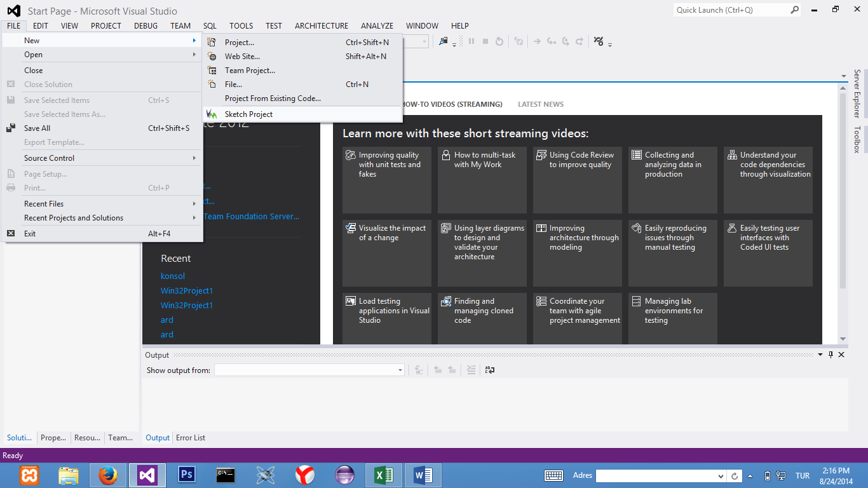The width and height of the screenshot is (868, 488).
Task: Click the Restart debugging toolbar icon
Action: [499, 41]
